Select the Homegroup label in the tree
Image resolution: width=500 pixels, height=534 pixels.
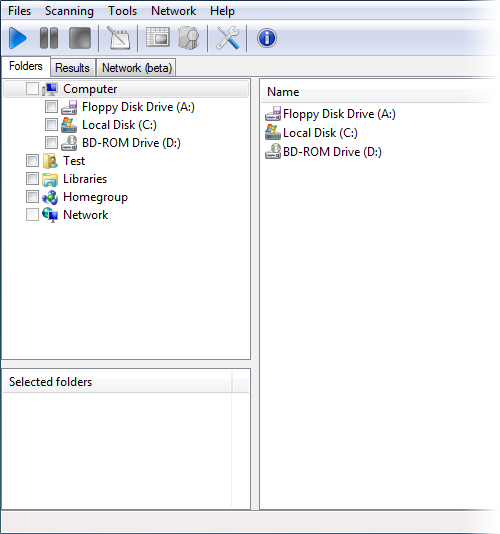(x=95, y=197)
